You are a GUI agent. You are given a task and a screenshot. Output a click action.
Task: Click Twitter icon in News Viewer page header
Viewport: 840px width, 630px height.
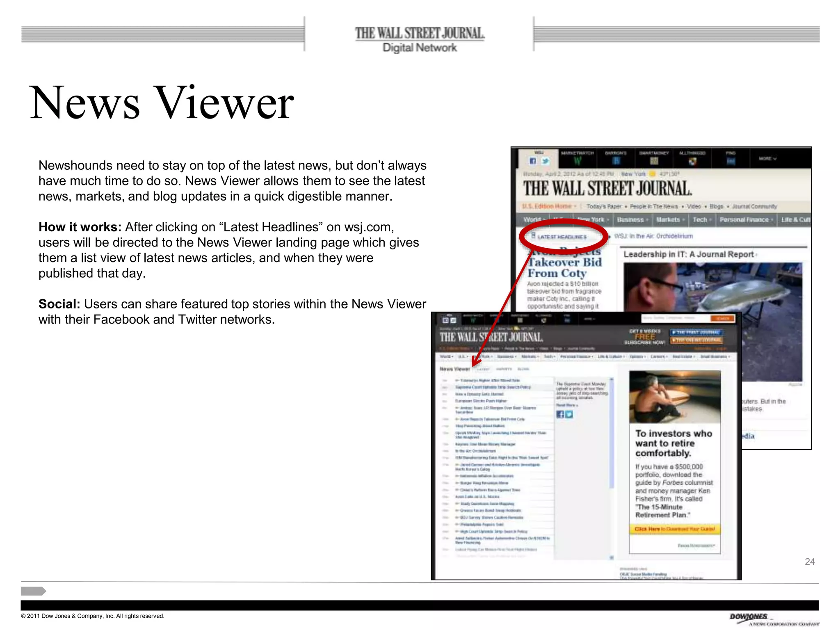click(453, 320)
